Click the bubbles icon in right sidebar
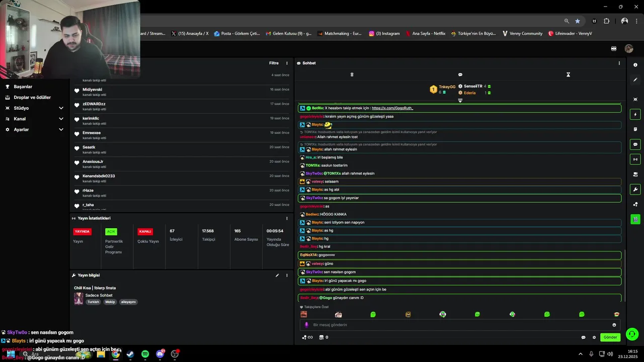 (x=635, y=204)
